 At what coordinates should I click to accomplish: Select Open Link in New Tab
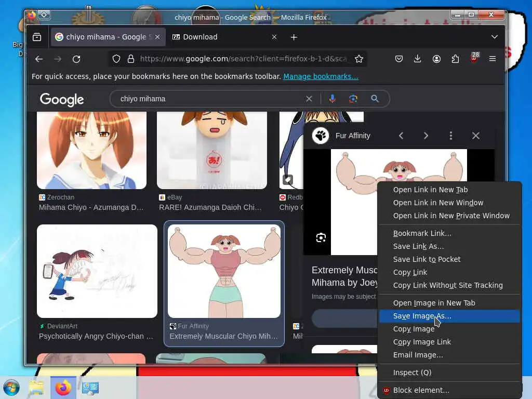[x=449, y=190]
